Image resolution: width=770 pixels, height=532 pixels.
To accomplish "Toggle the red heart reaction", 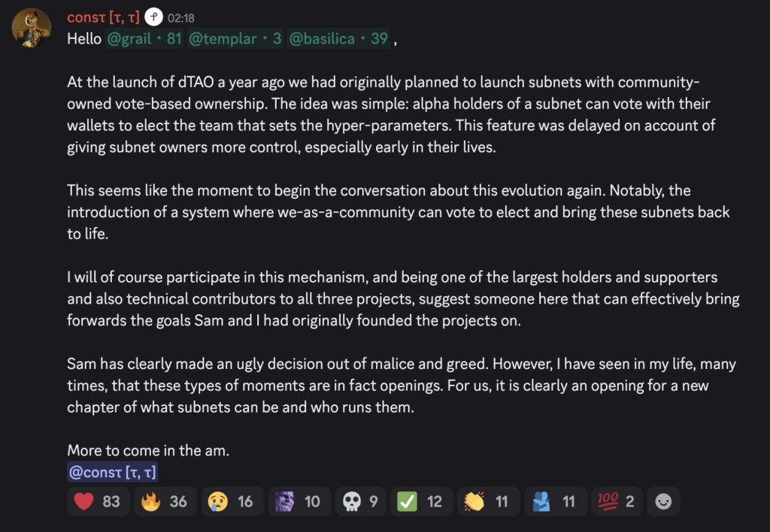I will click(x=98, y=501).
